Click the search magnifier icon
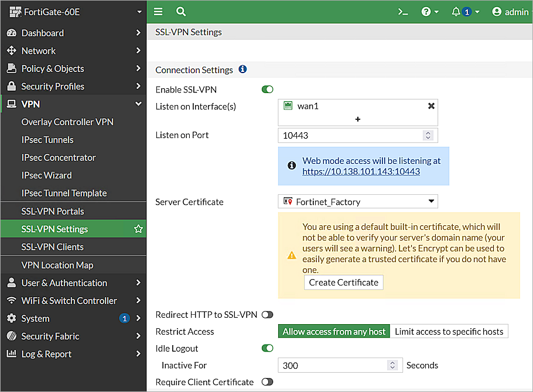533x392 pixels. pyautogui.click(x=181, y=12)
